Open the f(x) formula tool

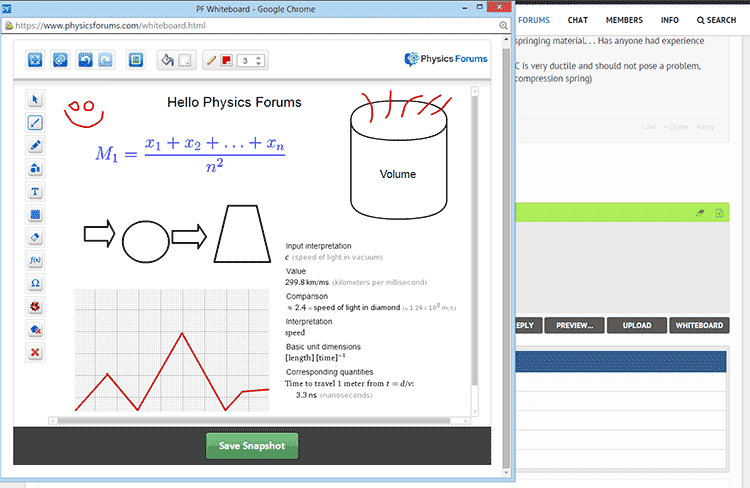coord(35,260)
